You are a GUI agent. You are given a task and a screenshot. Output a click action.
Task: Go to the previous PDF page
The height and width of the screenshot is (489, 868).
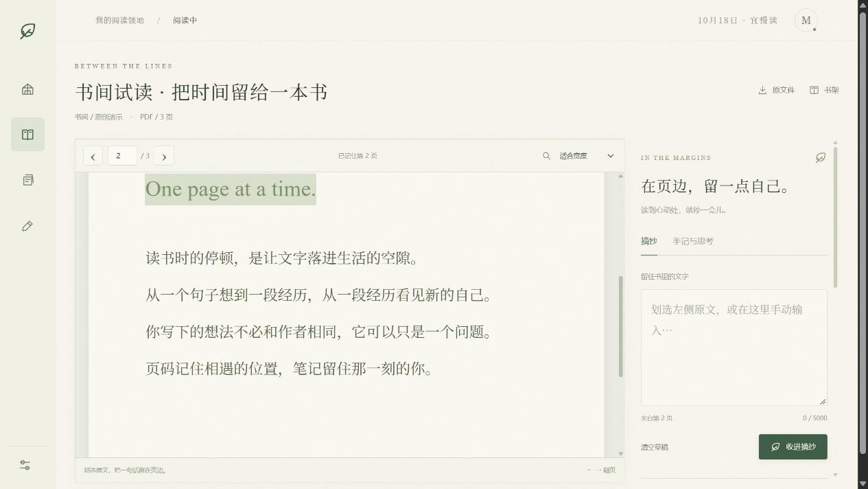[x=93, y=156]
